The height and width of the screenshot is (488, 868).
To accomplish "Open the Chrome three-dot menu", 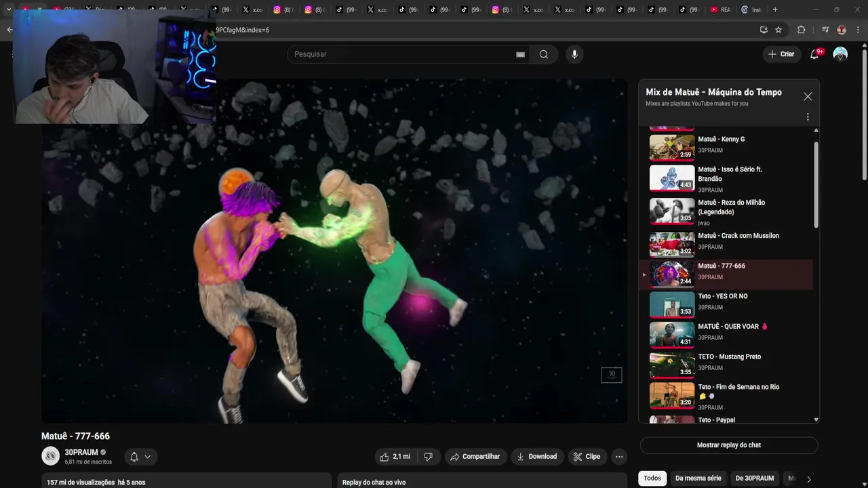I will click(x=858, y=30).
